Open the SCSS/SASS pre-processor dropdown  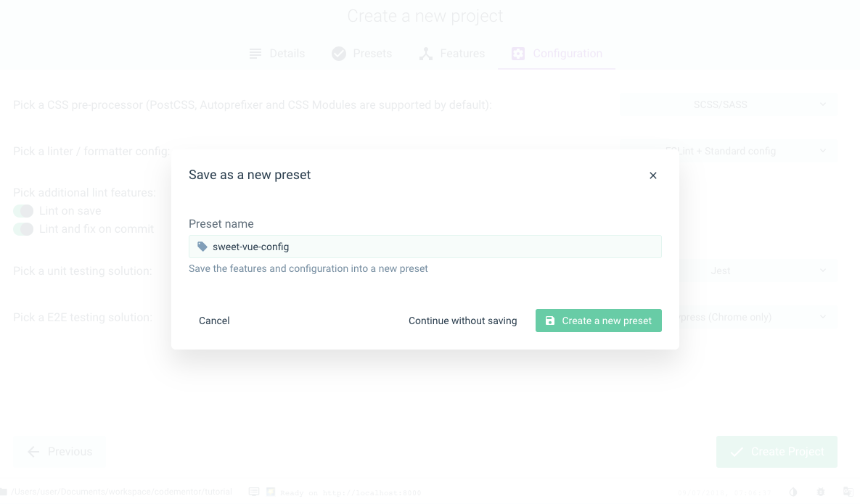point(728,104)
